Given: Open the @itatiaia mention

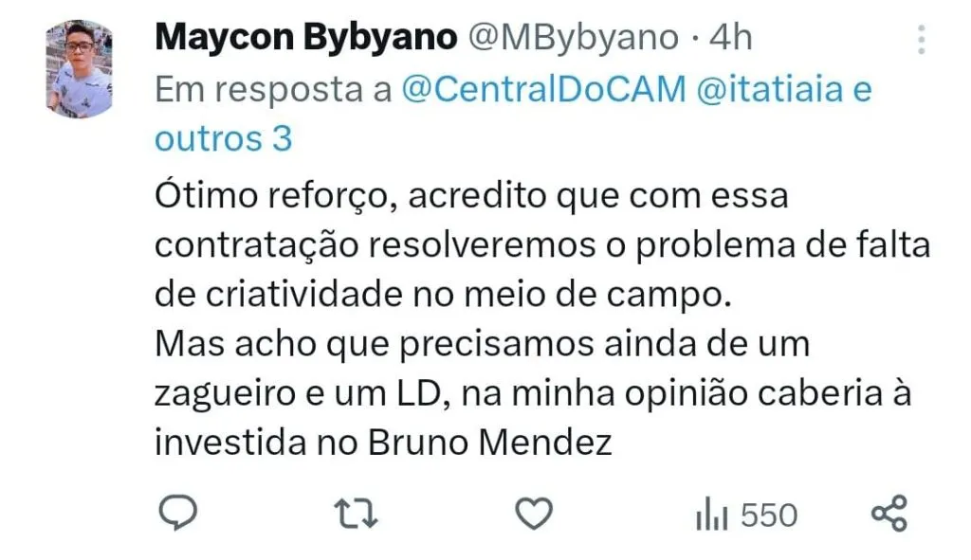Looking at the screenshot, I should (x=770, y=88).
